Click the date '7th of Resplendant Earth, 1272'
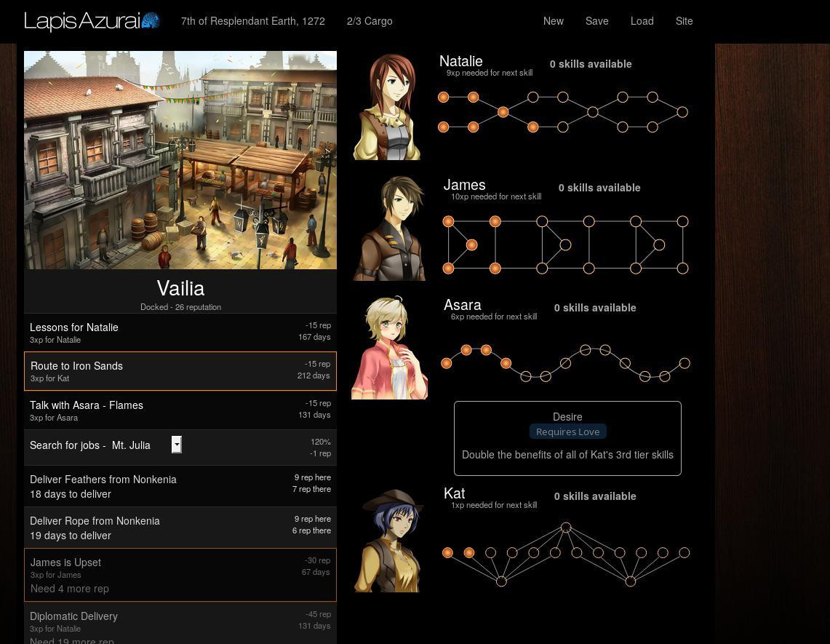Viewport: 830px width, 644px height. tap(253, 21)
